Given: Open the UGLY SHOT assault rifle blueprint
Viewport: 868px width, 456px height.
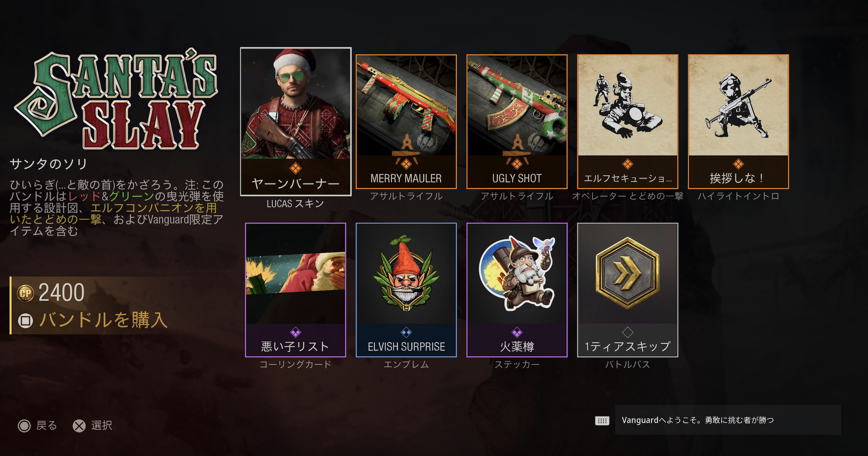Looking at the screenshot, I should click(x=517, y=121).
